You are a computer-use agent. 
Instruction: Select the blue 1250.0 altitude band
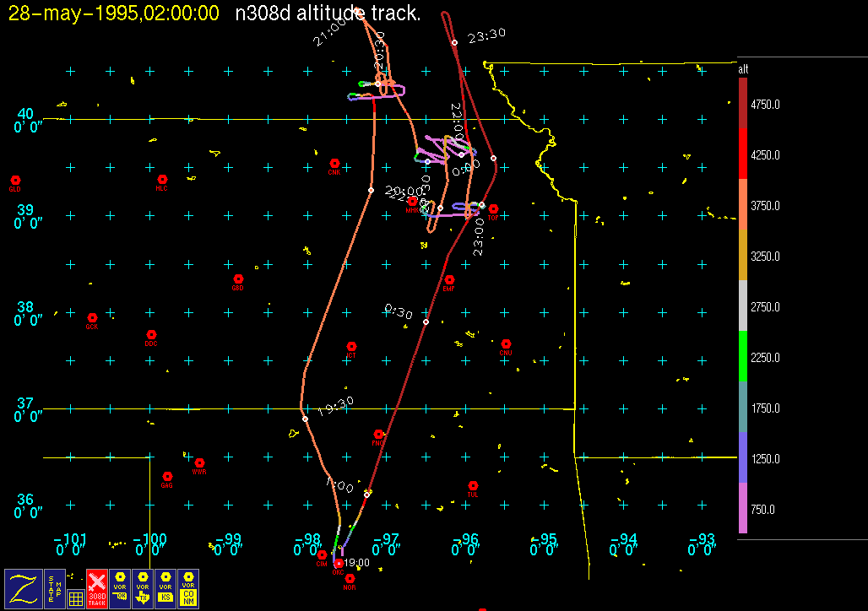(x=743, y=457)
